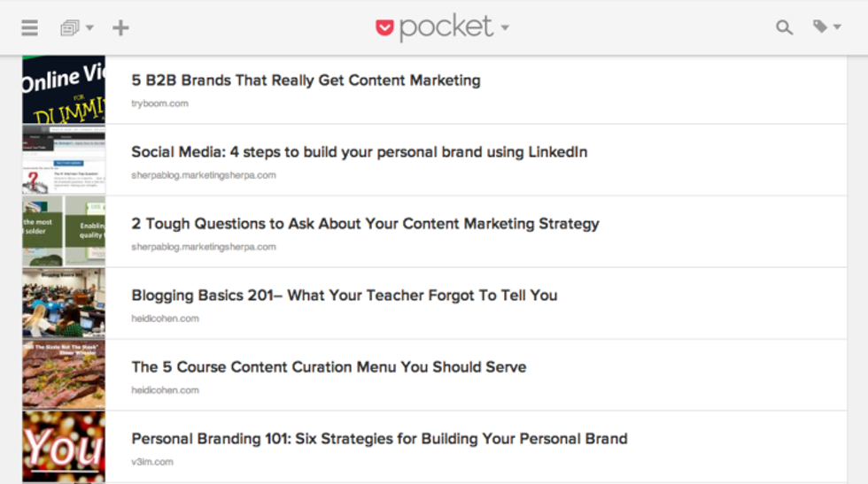
Task: Open "2 Tough Questions" content strategy article
Action: pos(365,224)
